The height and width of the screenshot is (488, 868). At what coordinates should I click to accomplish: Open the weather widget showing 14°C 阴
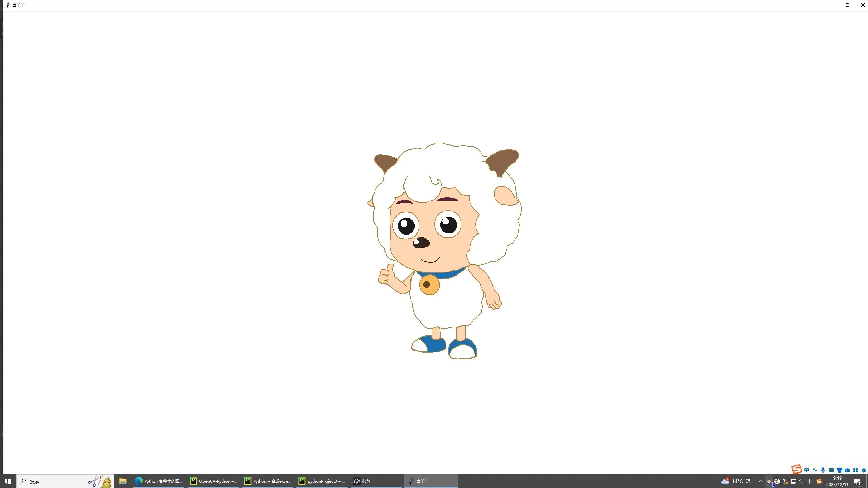point(736,481)
